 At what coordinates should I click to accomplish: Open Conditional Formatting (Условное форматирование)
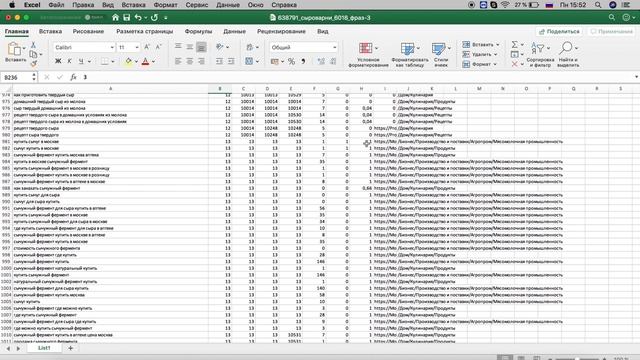(x=368, y=54)
